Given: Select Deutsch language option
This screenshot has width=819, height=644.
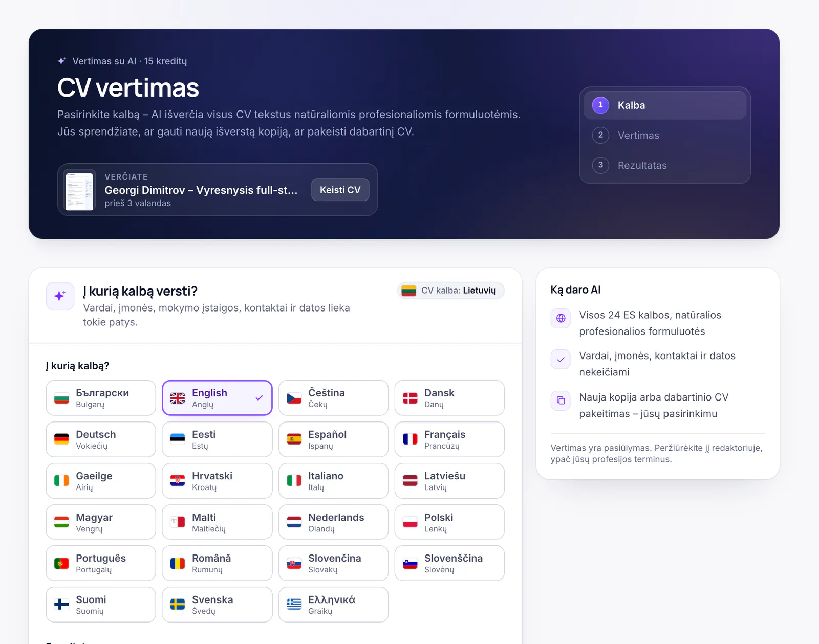Looking at the screenshot, I should click(x=101, y=439).
